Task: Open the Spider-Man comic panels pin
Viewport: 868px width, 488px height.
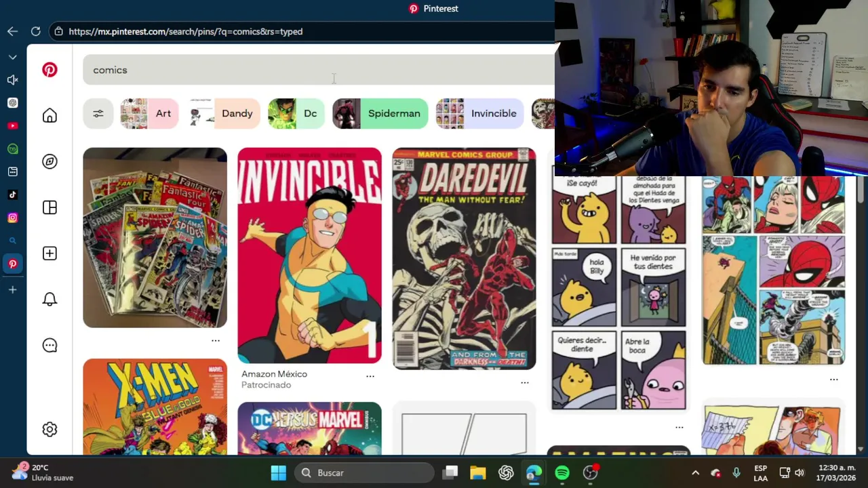Action: (x=773, y=270)
